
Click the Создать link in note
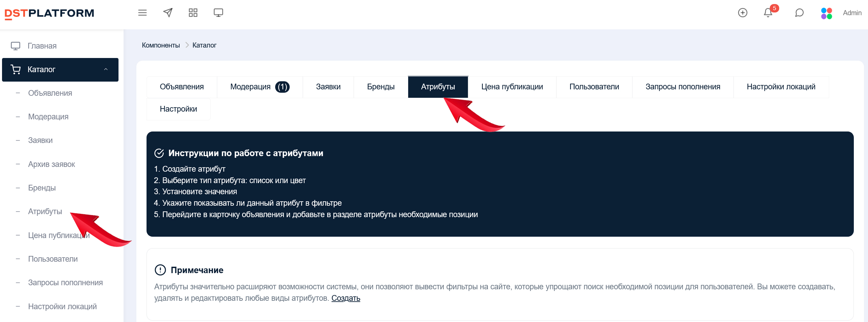(x=345, y=298)
